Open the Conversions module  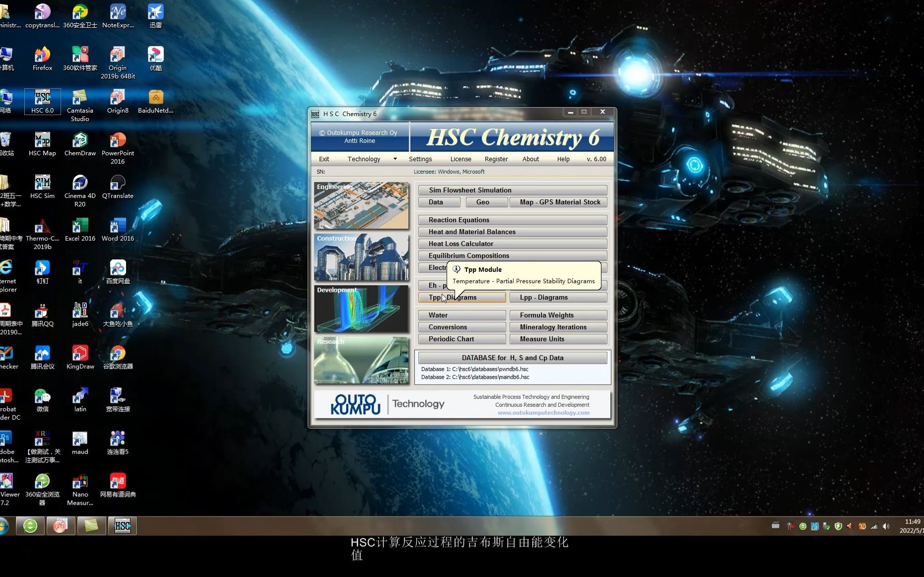[462, 327]
